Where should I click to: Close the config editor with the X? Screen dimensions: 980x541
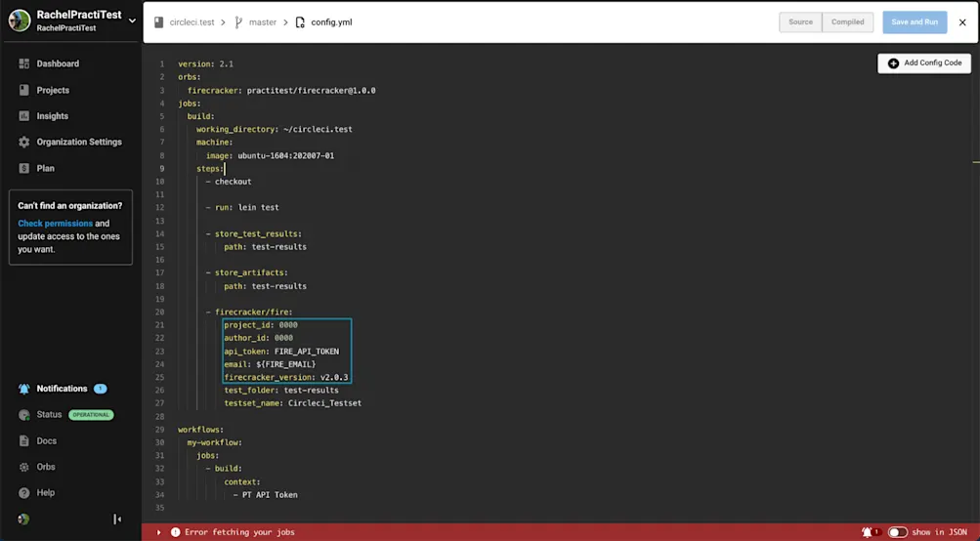962,21
